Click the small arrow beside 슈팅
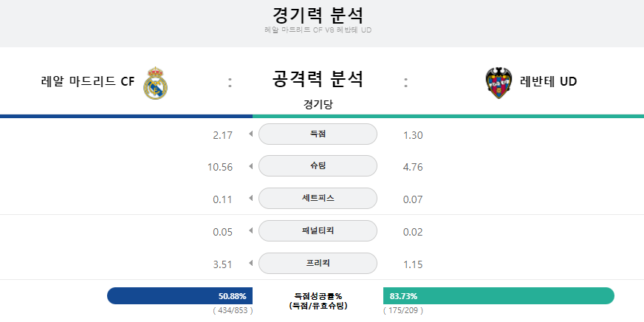 [251, 166]
